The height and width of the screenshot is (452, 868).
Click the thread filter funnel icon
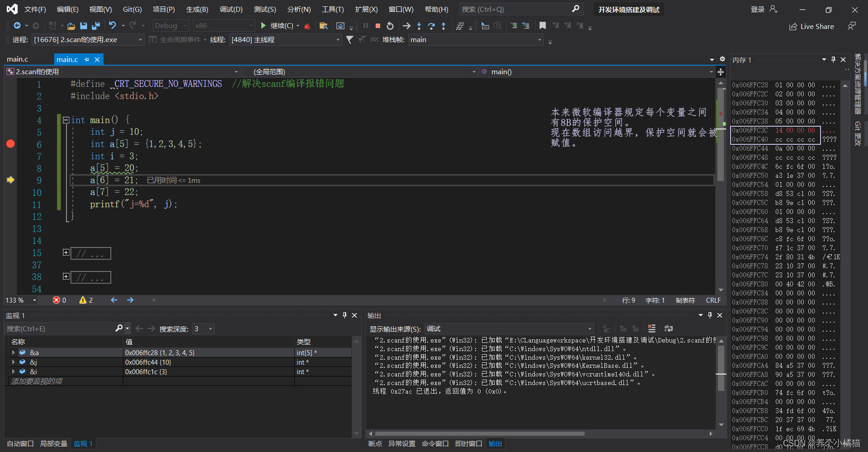click(x=349, y=40)
